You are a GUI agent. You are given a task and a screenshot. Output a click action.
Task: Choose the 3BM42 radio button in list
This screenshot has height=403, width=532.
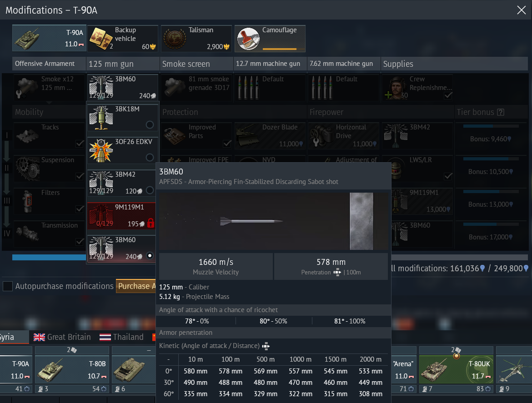tap(150, 190)
